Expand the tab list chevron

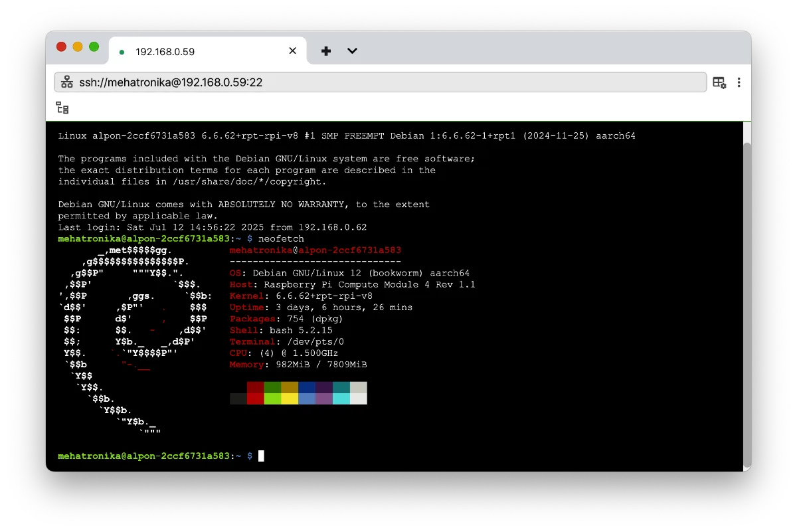click(353, 51)
